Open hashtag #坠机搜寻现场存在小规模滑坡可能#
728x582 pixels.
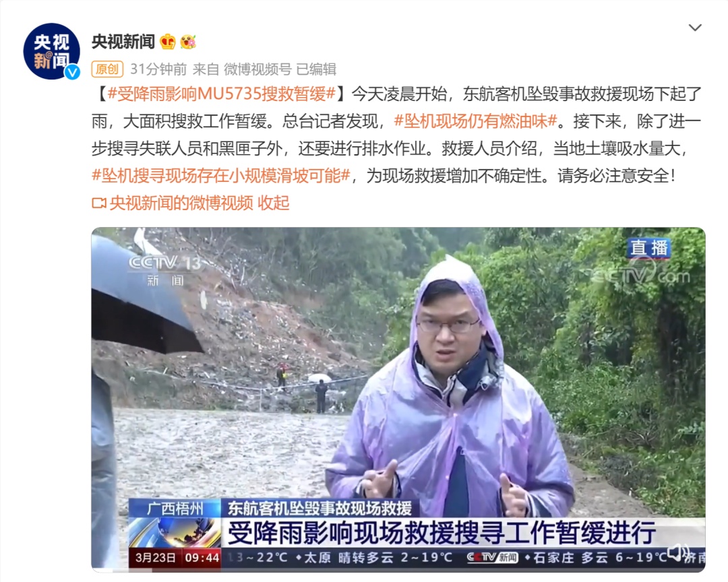(x=220, y=176)
